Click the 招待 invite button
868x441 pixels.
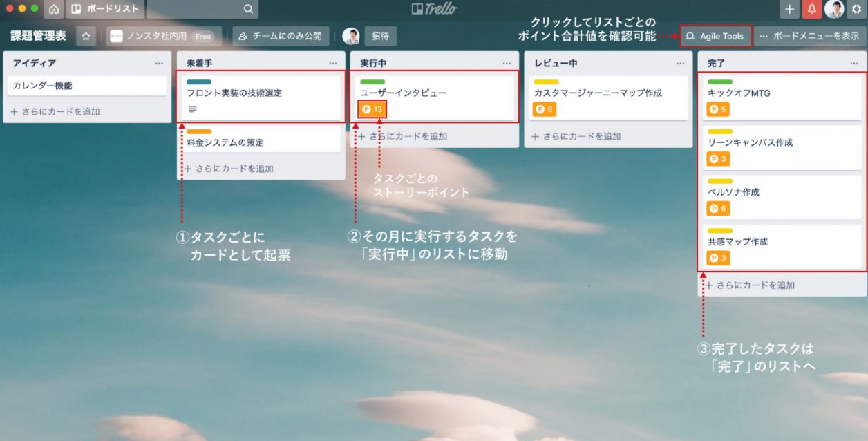380,36
